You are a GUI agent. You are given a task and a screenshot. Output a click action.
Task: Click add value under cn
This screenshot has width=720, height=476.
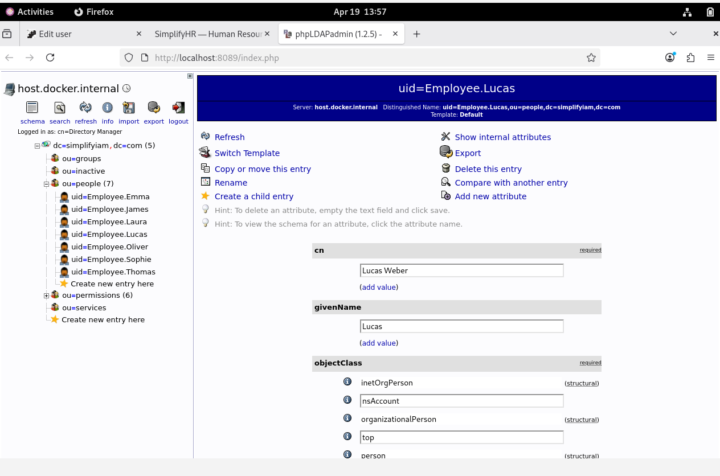pos(378,287)
